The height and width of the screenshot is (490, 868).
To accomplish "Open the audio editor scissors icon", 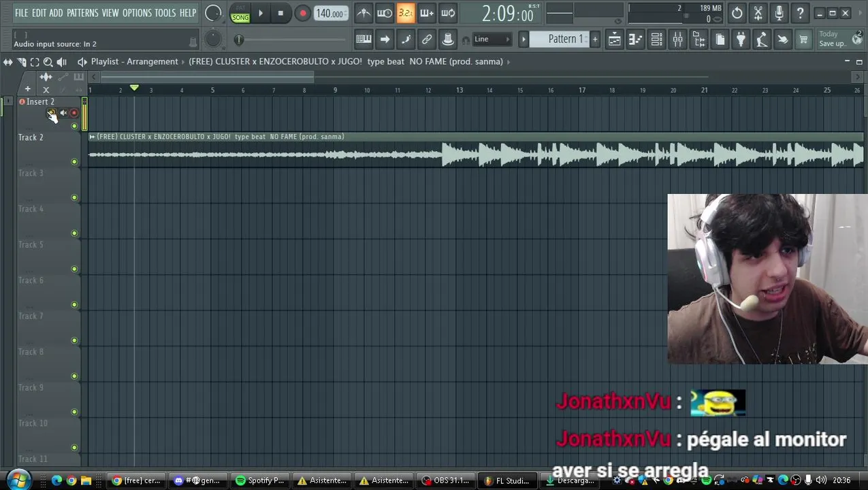I will (x=758, y=13).
